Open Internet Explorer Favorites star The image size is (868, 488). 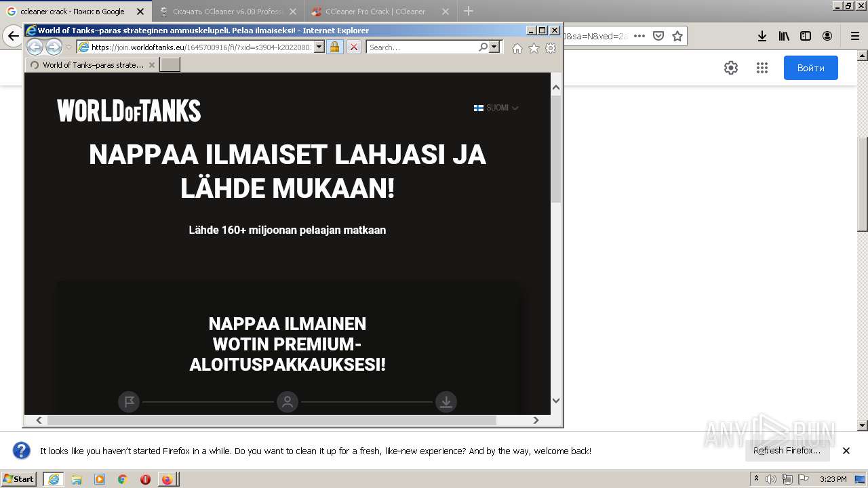coord(534,48)
